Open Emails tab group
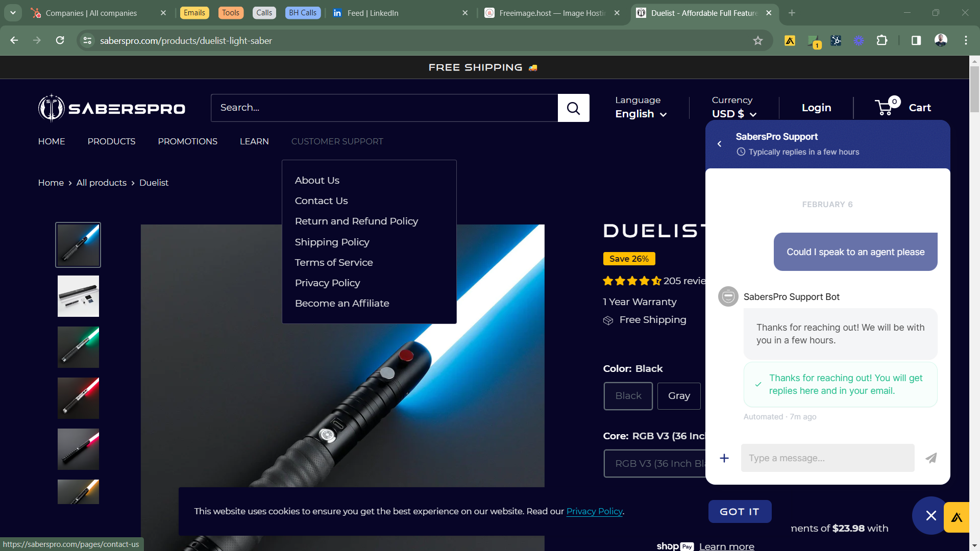980x551 pixels. (194, 13)
